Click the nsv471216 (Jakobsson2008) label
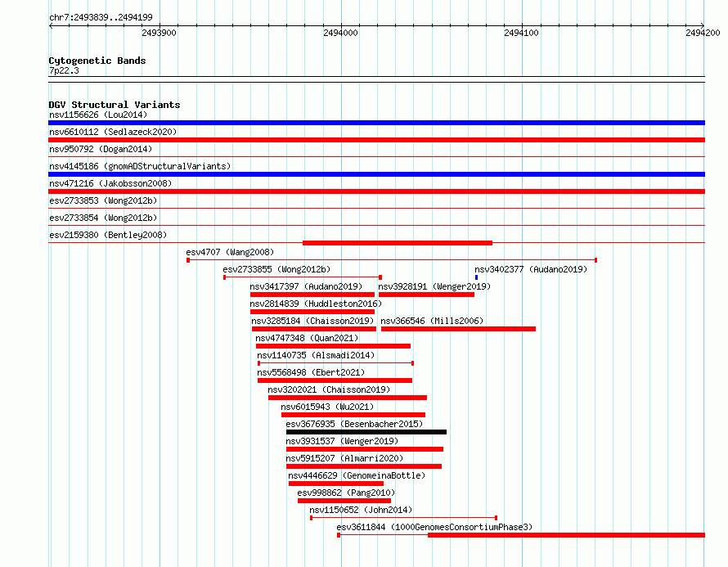728x567 pixels. pyautogui.click(x=110, y=183)
